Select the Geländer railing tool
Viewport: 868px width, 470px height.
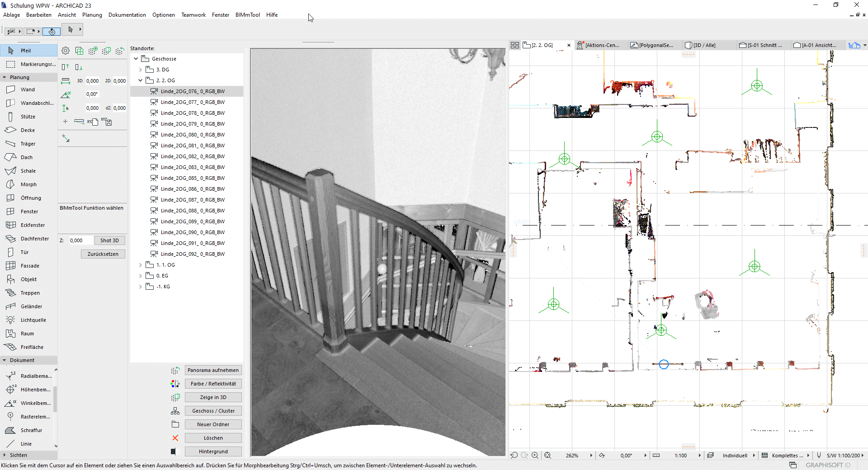(x=28, y=306)
